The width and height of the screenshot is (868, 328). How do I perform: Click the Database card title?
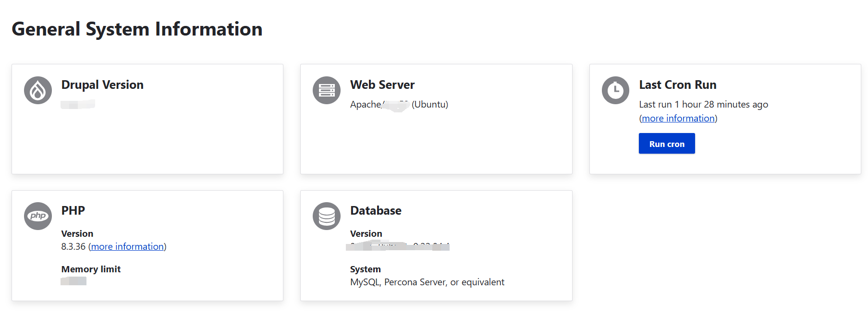(x=376, y=211)
